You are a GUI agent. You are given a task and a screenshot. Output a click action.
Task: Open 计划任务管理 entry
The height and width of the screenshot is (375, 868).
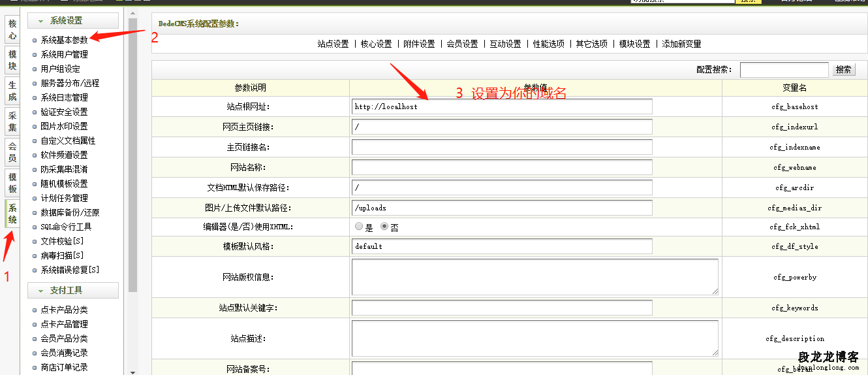[x=64, y=198]
